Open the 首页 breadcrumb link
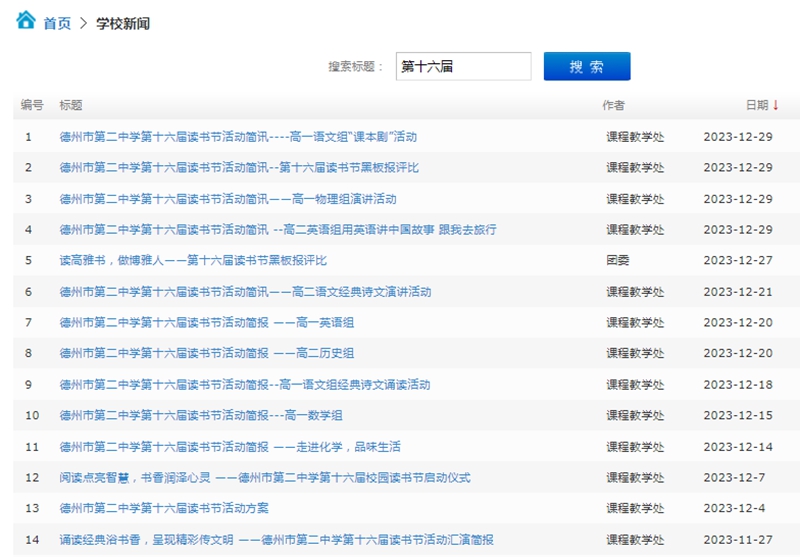Screen dimensions: 800x557 (x=57, y=23)
